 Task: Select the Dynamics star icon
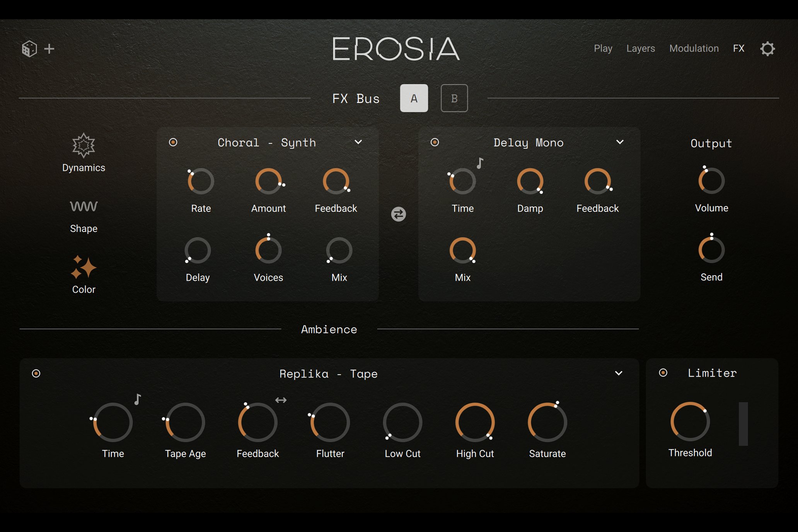(84, 145)
